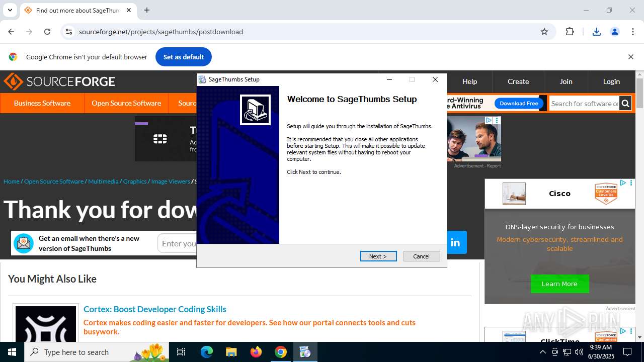Image resolution: width=644 pixels, height=362 pixels.
Task: Open the taskbar clock and calendar
Action: pyautogui.click(x=601, y=352)
